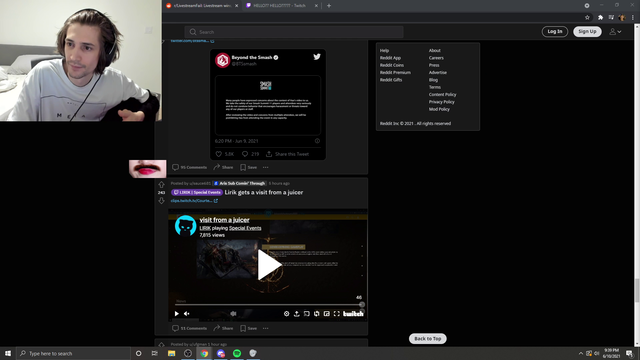The width and height of the screenshot is (640, 360).
Task: Open more options on the Lirik post
Action: pyautogui.click(x=266, y=328)
